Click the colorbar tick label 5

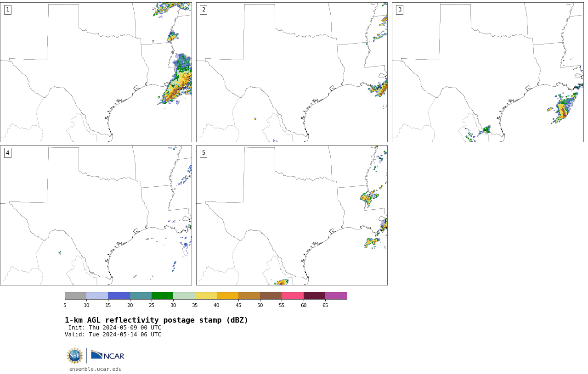65,305
